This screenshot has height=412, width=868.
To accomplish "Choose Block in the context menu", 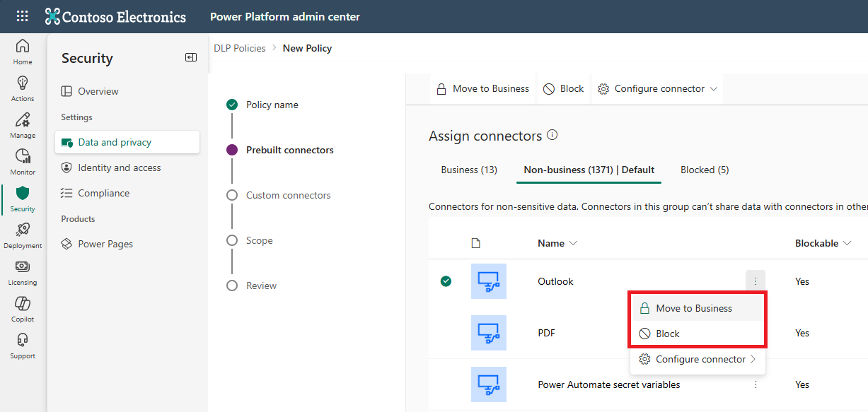I will click(697, 334).
